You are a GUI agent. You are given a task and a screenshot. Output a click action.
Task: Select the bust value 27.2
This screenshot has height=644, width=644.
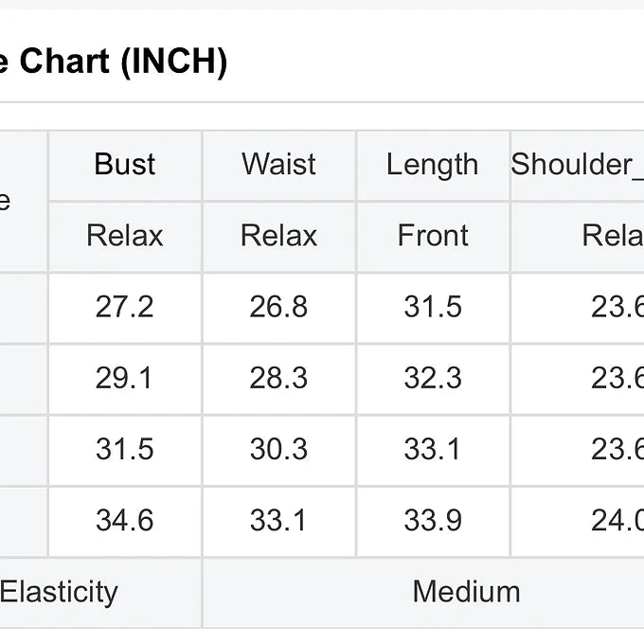click(x=125, y=307)
